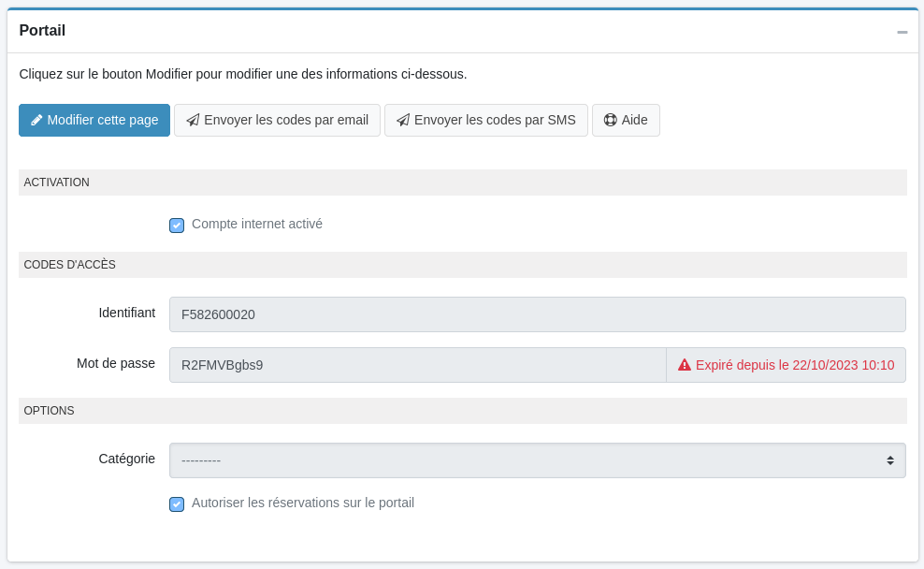Image resolution: width=924 pixels, height=569 pixels.
Task: Click the paper plane icon for email codes
Action: tap(193, 121)
